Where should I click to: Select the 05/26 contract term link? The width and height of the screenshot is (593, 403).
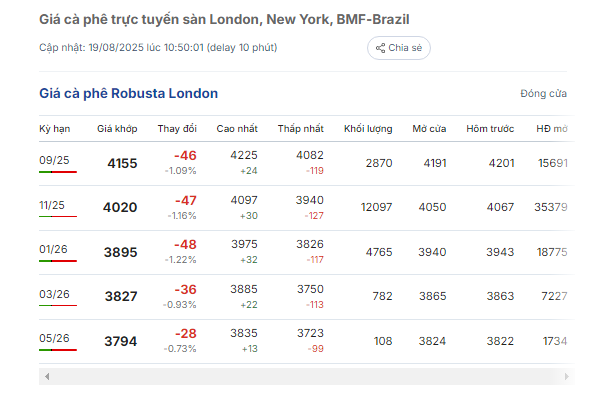click(x=54, y=338)
